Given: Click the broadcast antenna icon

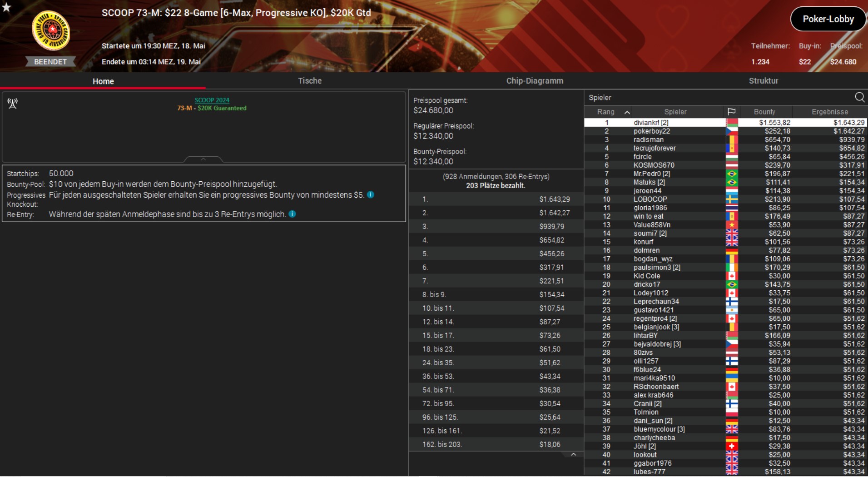Looking at the screenshot, I should [x=13, y=104].
